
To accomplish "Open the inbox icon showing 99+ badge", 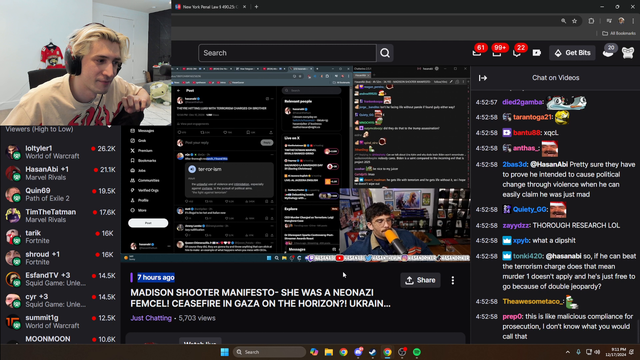I will point(497,53).
